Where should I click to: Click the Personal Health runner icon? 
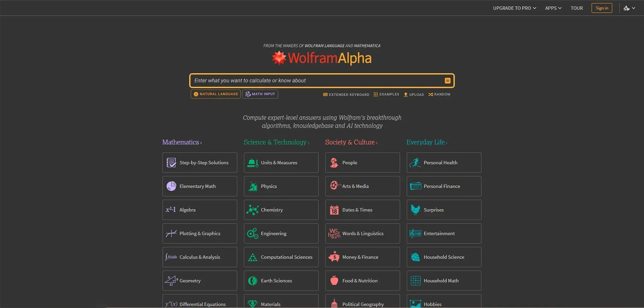click(415, 163)
